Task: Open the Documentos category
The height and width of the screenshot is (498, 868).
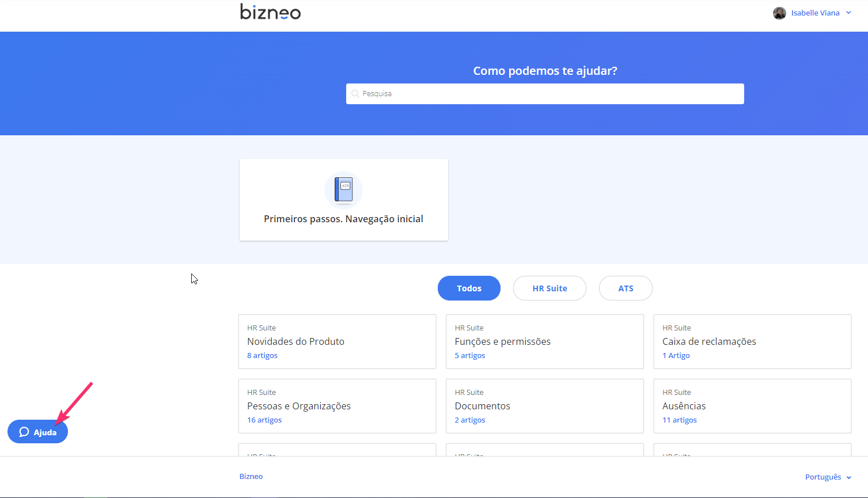Action: [x=482, y=406]
